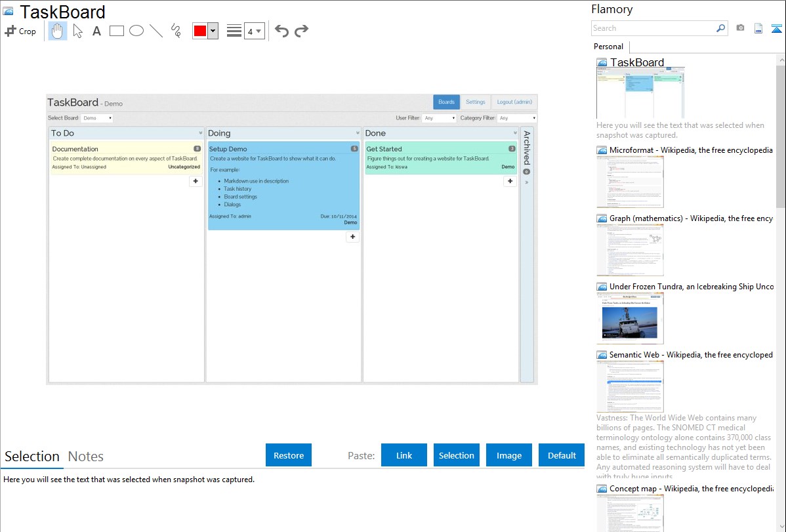Redo the last annotation

(301, 31)
